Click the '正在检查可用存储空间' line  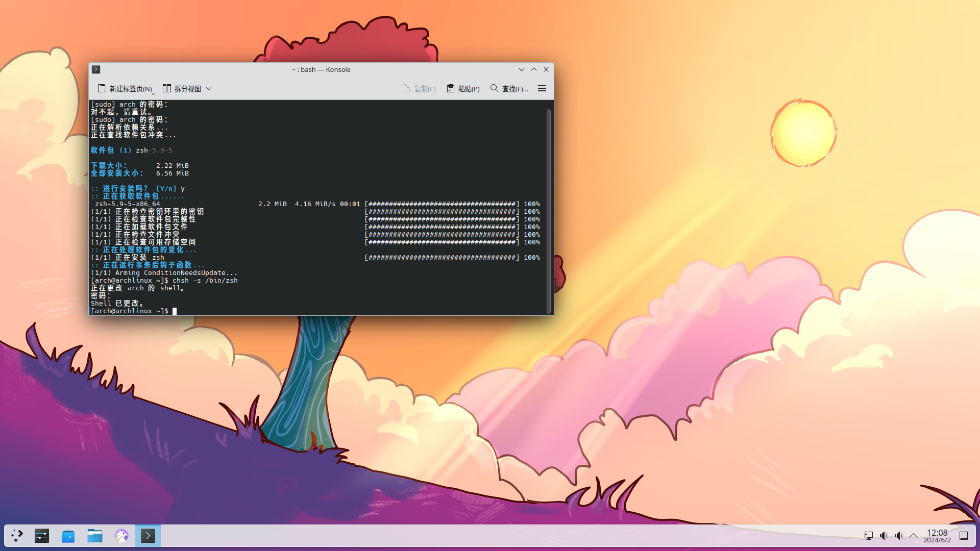(156, 242)
